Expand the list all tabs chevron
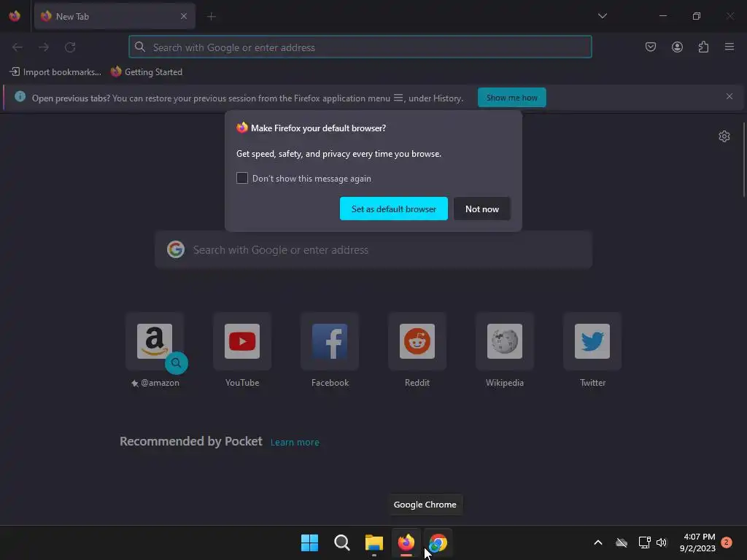Screen dimensions: 747x560 [602, 16]
